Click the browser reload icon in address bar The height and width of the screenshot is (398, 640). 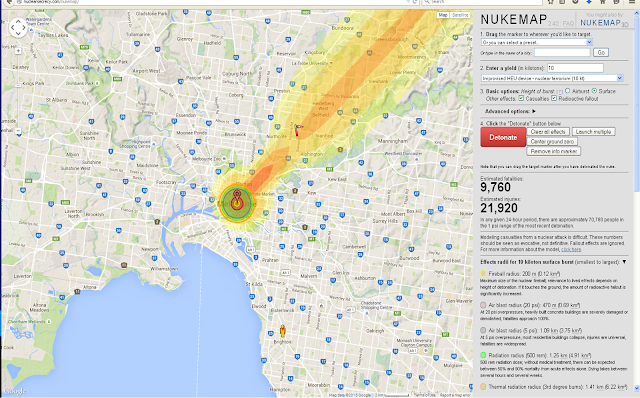[415, 2]
